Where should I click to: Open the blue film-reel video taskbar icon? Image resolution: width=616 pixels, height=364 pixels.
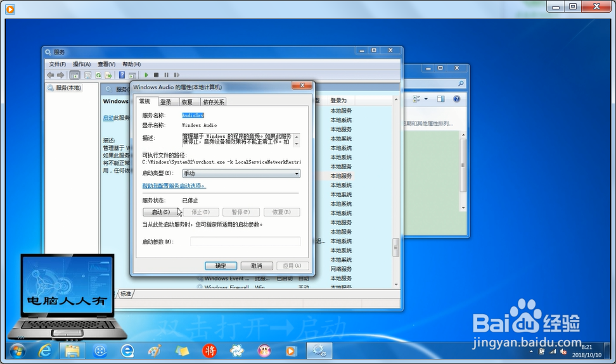point(100,351)
